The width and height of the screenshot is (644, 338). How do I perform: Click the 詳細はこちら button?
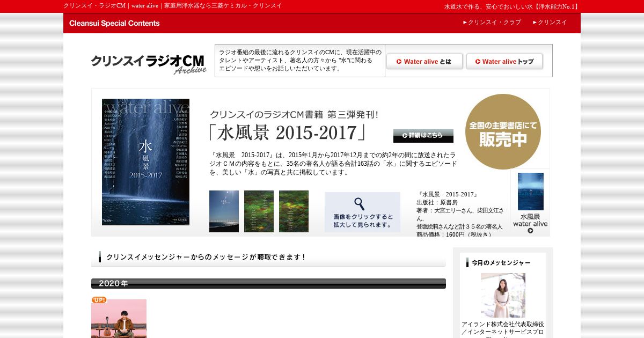point(423,136)
